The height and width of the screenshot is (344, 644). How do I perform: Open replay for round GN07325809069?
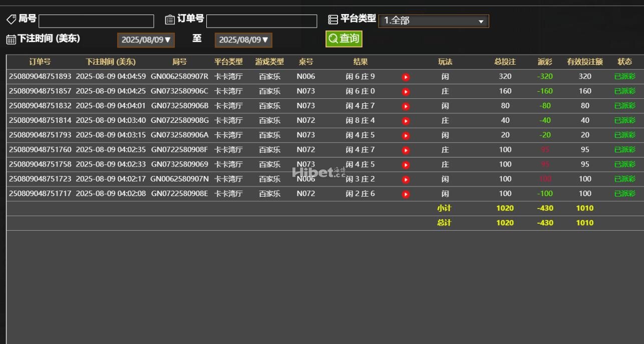point(406,165)
